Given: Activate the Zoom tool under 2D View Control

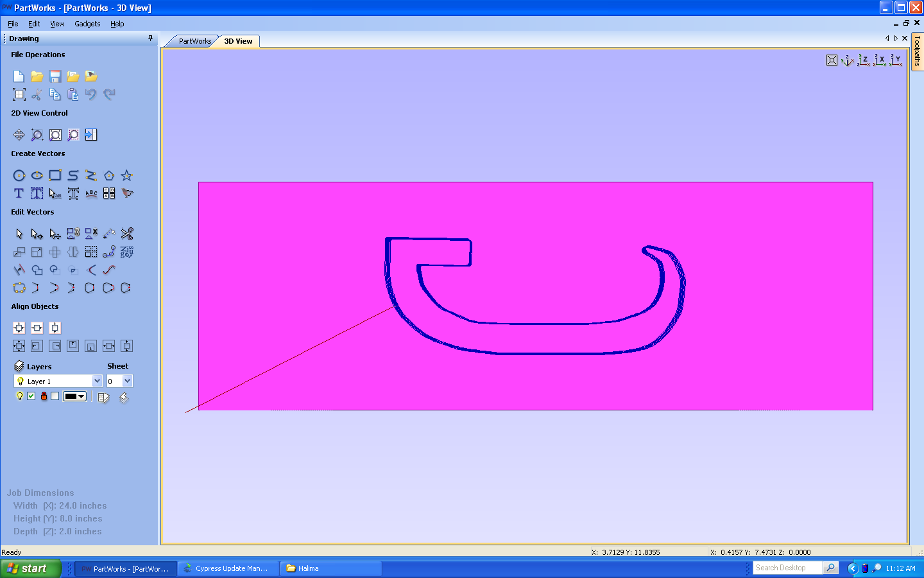Looking at the screenshot, I should pos(37,135).
